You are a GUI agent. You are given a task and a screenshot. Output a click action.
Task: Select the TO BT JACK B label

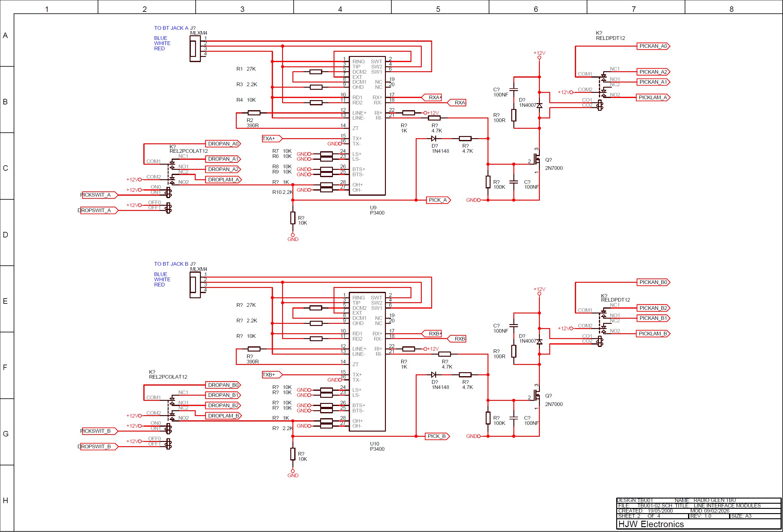click(171, 264)
